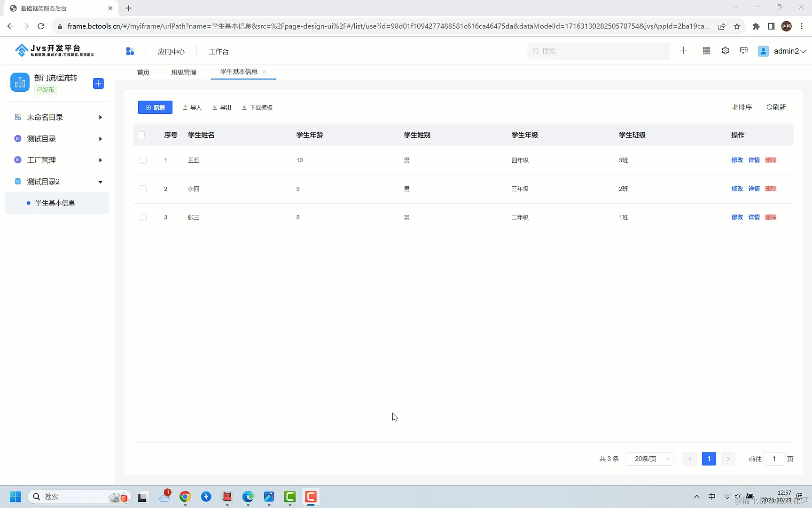Open a new browser tab with the plus icon
Screen dimensions: 812x508
point(129,8)
